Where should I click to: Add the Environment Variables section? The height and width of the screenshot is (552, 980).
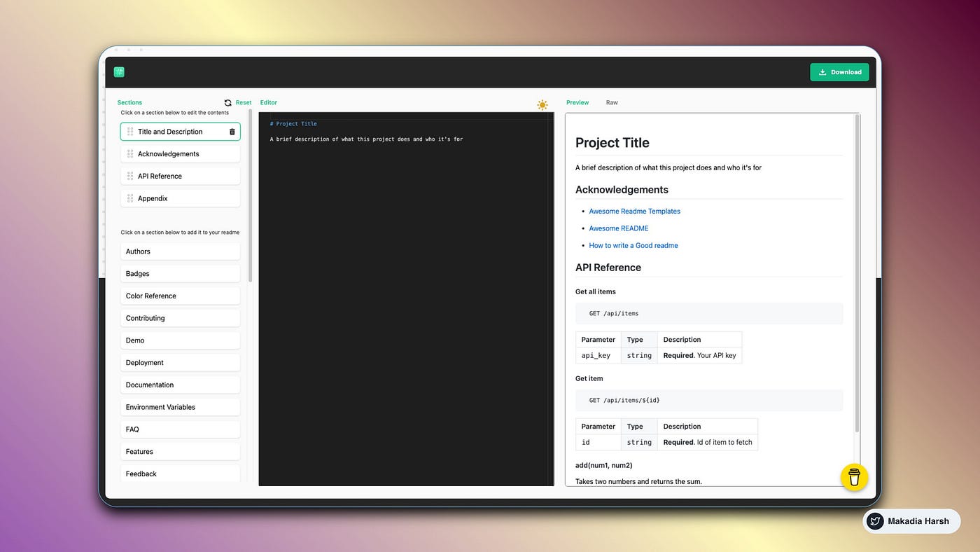tap(181, 407)
